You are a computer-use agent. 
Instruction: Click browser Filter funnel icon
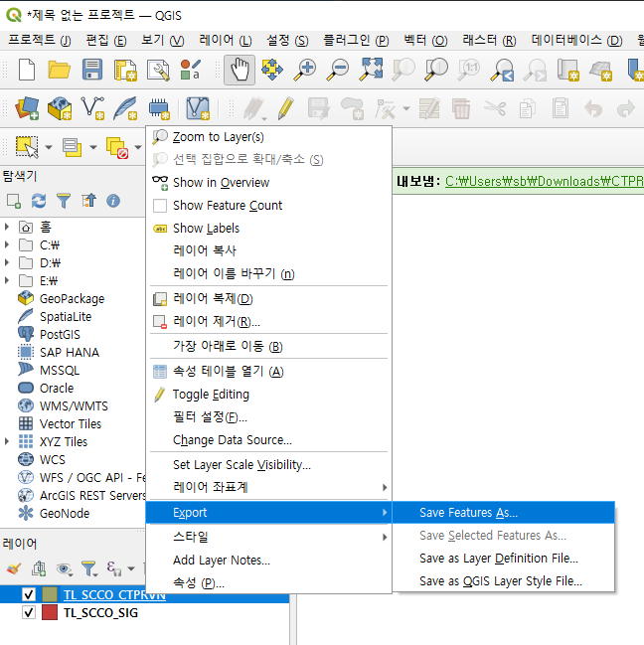64,201
